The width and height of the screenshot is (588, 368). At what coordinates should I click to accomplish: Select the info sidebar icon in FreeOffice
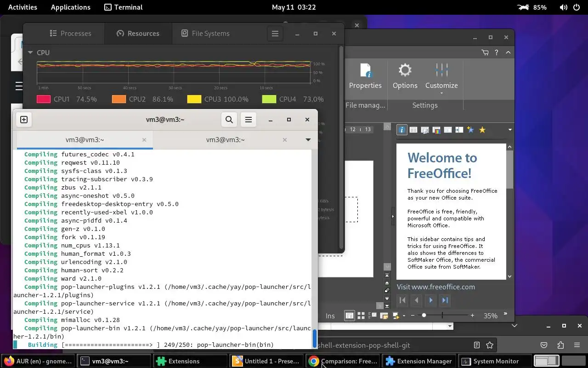coord(402,130)
